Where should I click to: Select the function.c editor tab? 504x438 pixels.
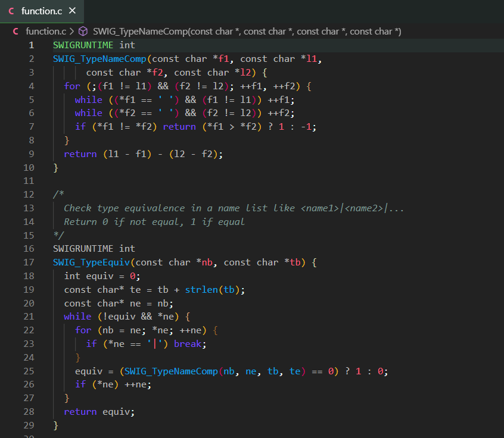click(42, 11)
